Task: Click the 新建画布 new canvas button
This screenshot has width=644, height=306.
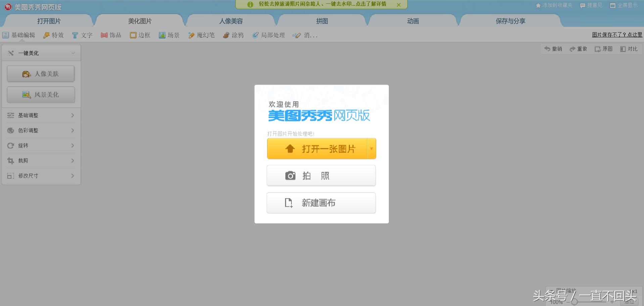Action: click(x=321, y=203)
